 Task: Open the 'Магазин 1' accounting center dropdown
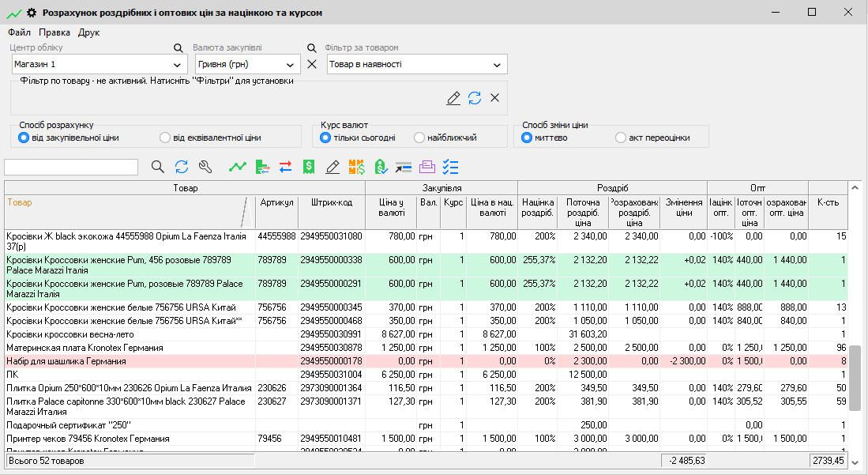point(176,65)
